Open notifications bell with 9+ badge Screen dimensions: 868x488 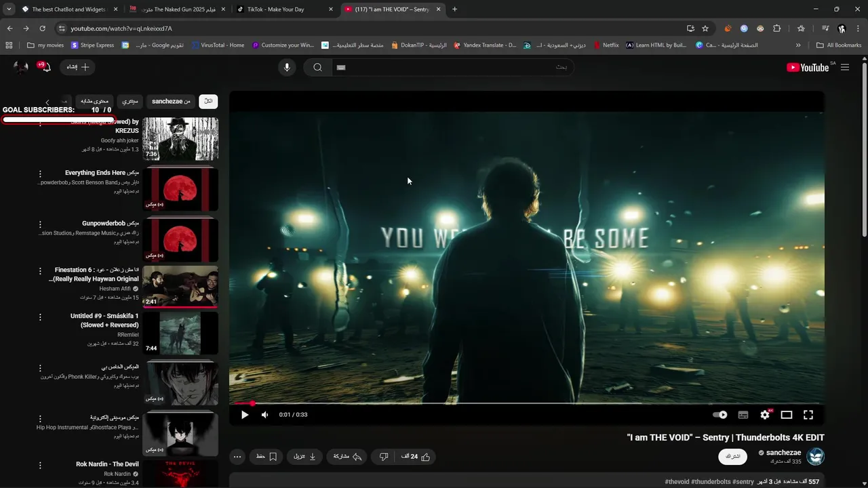tap(46, 66)
